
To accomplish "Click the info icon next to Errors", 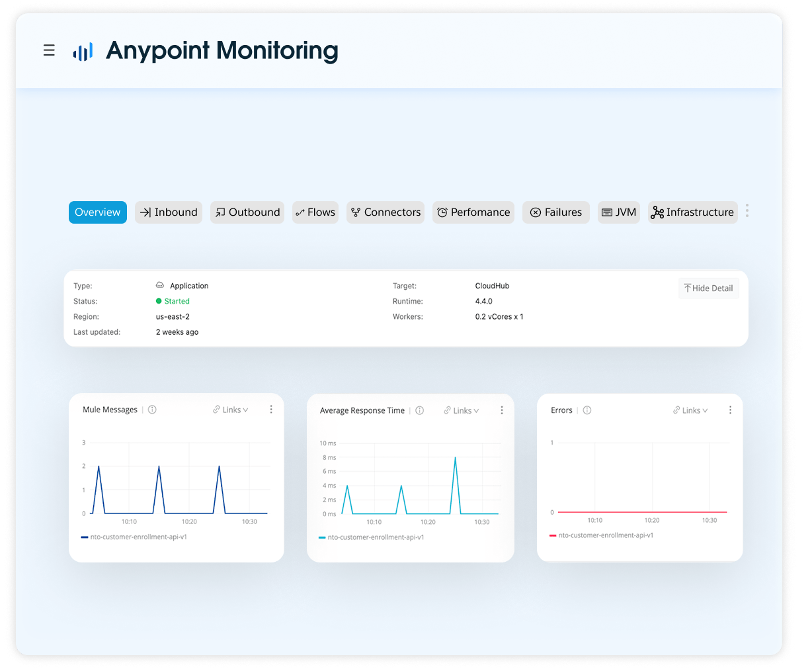I will pos(588,410).
